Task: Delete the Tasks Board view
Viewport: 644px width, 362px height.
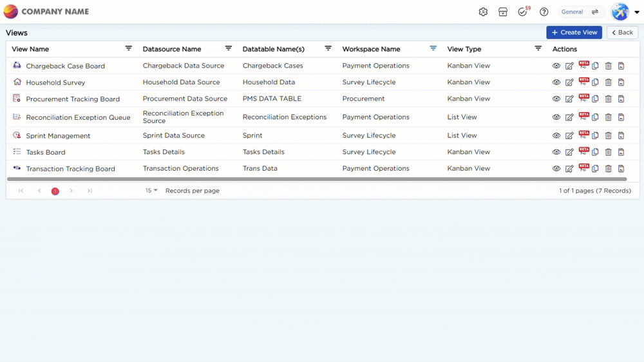Action: 609,152
